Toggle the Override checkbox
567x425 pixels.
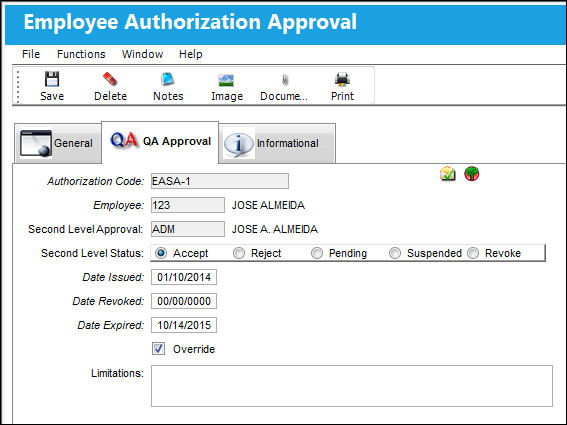(158, 349)
